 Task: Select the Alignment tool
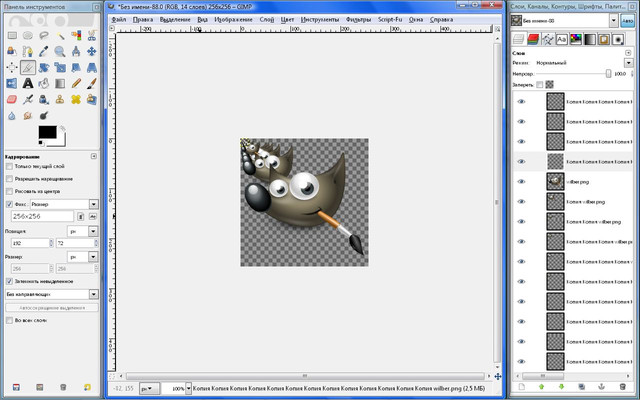click(x=12, y=67)
